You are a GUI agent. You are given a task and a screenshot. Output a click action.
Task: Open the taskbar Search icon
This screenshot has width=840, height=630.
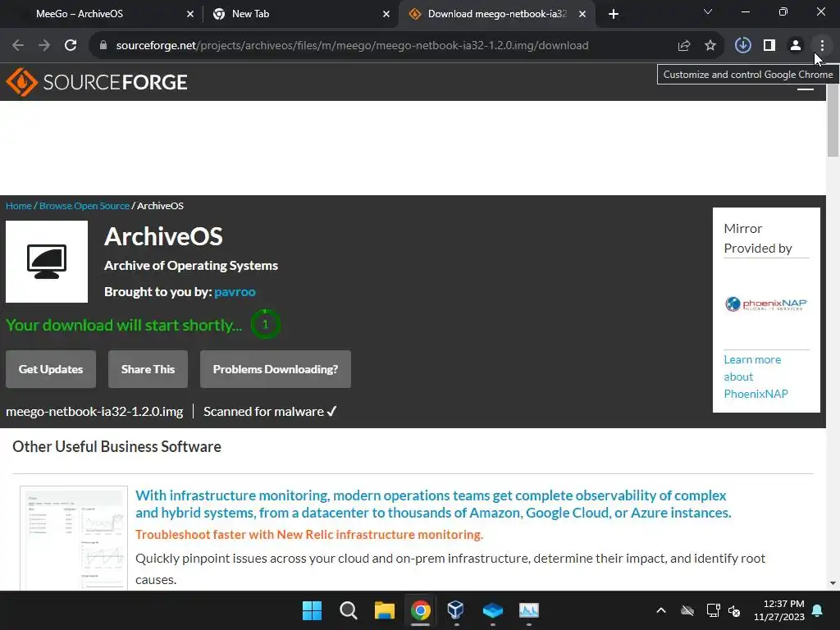coord(348,610)
